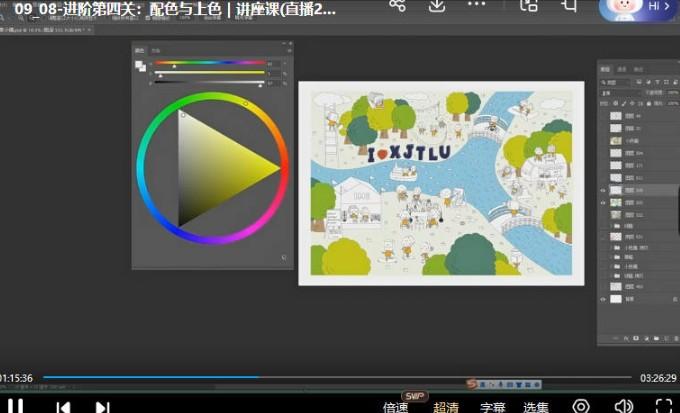Toggle visibility of the bottom background layer
The height and width of the screenshot is (413, 680).
tap(603, 298)
